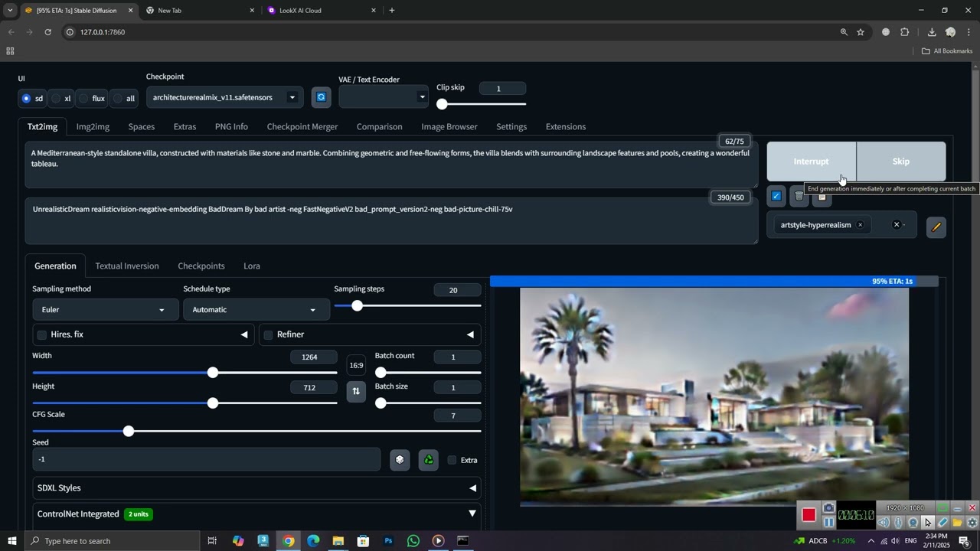Refresh the checkpoint list with the blue icon
Screen dimensions: 980x551
(x=321, y=97)
